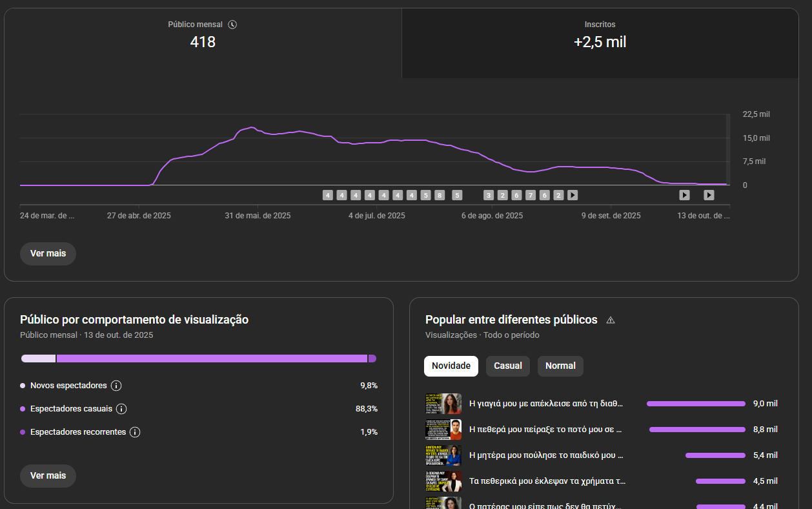The width and height of the screenshot is (812, 509).
Task: Click the Visualizações · Todo o período subtitle
Action: coord(482,335)
